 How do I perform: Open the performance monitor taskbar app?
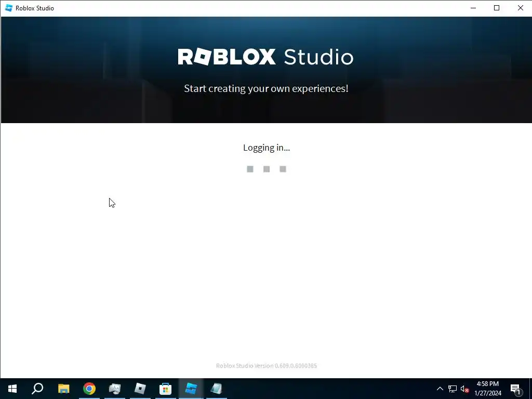[x=115, y=389]
